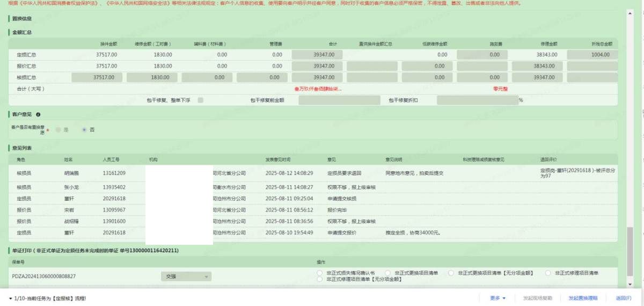
Task: Collapse the task flow triangle beside 1/10
Action: [11, 298]
